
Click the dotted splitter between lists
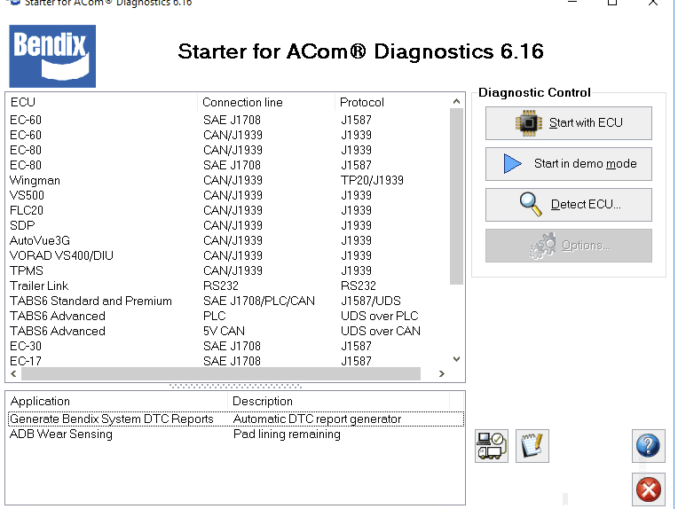[235, 386]
